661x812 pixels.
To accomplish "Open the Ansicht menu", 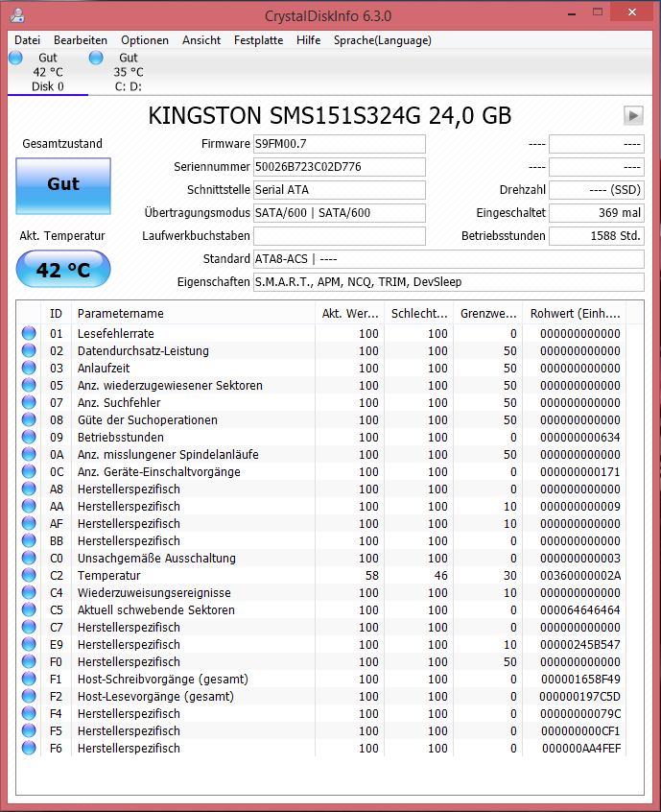I will [x=201, y=40].
